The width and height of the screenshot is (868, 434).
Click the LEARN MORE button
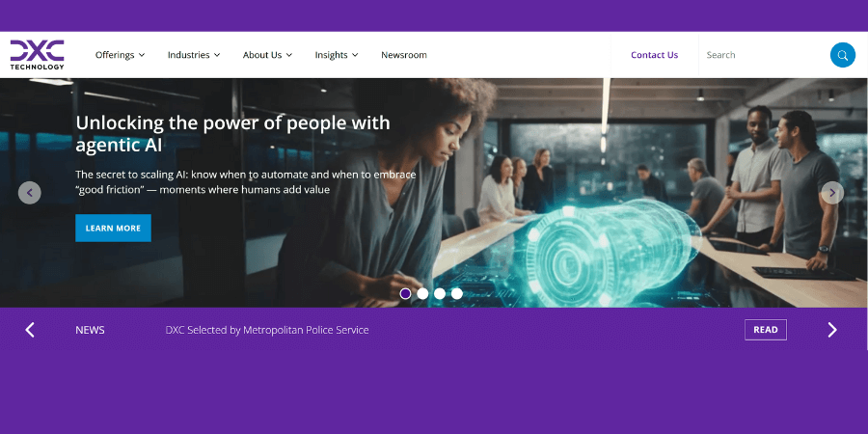tap(113, 228)
